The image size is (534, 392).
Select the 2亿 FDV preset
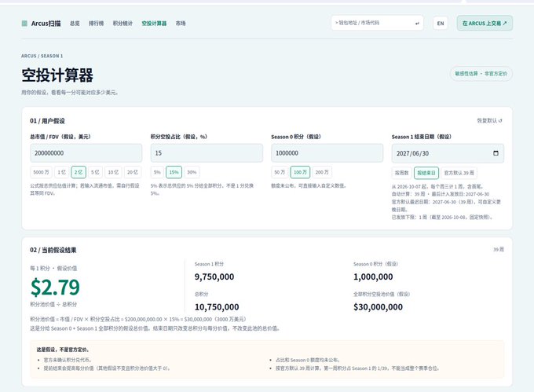[x=79, y=172]
